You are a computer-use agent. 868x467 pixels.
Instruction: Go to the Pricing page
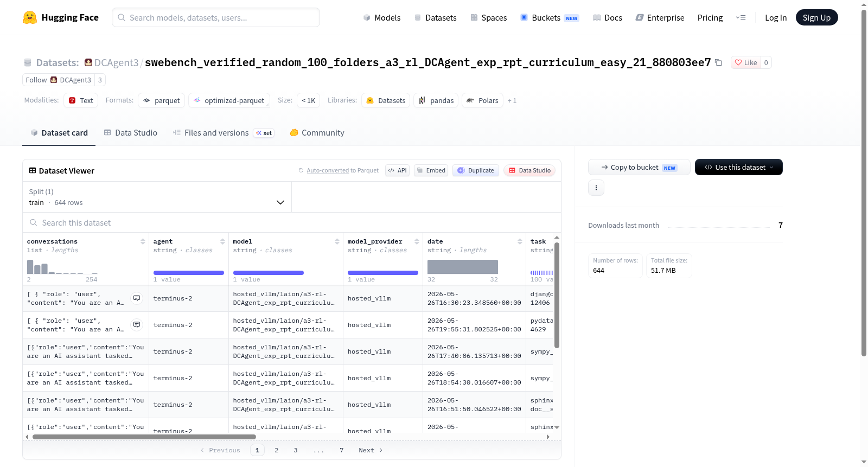(x=710, y=17)
